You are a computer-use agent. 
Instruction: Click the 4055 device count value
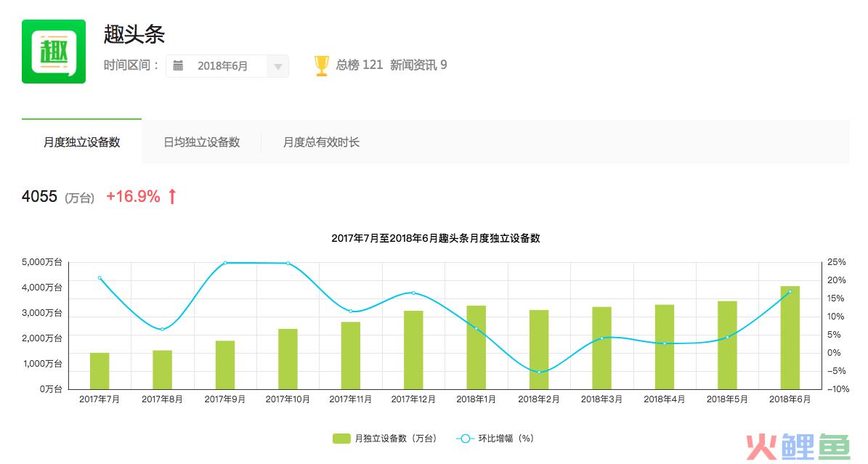pyautogui.click(x=39, y=196)
